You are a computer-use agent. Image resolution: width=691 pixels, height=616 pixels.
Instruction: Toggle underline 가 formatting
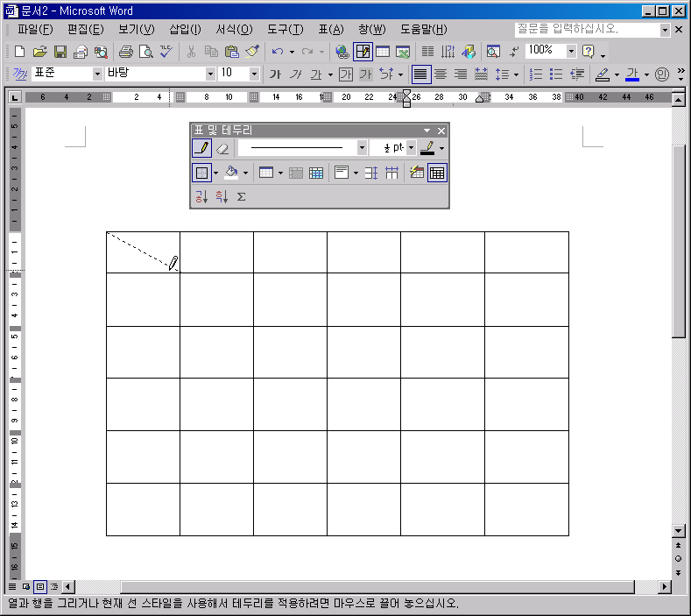tap(316, 74)
